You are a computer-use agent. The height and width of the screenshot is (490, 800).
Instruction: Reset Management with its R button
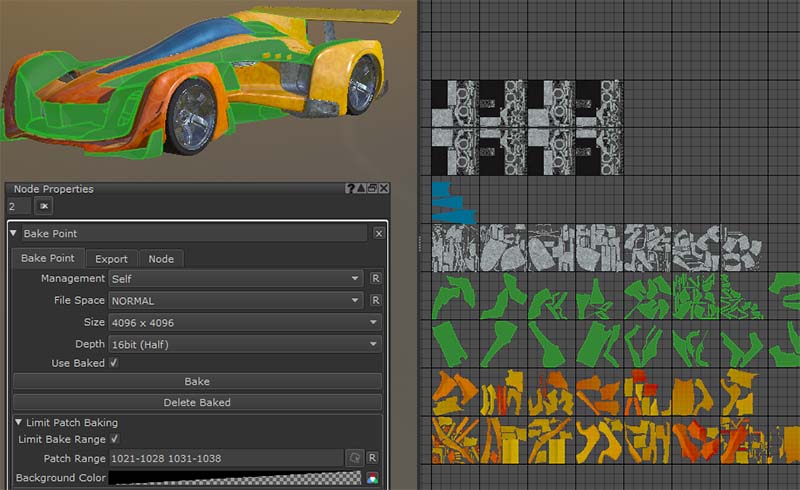click(375, 278)
